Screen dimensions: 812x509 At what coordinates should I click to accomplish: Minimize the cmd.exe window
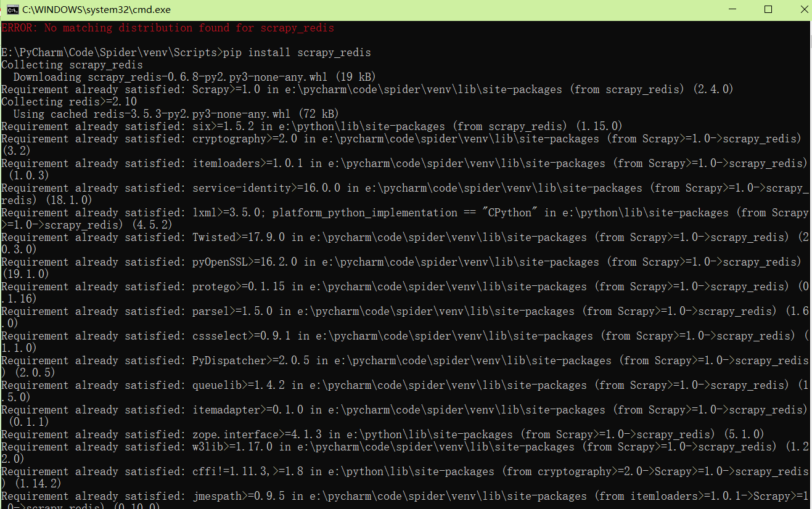click(x=733, y=9)
